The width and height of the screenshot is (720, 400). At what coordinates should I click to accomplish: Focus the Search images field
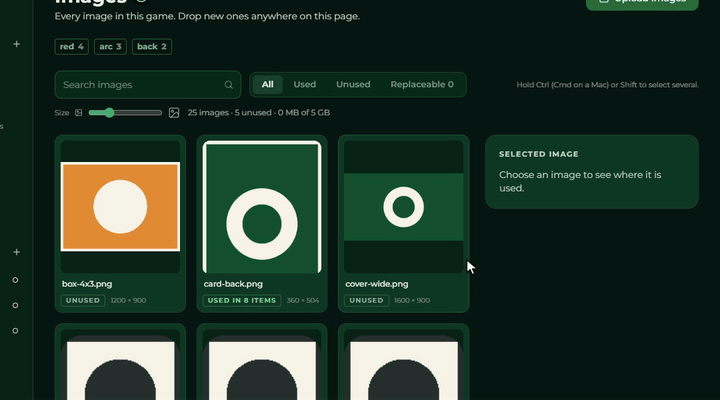148,85
